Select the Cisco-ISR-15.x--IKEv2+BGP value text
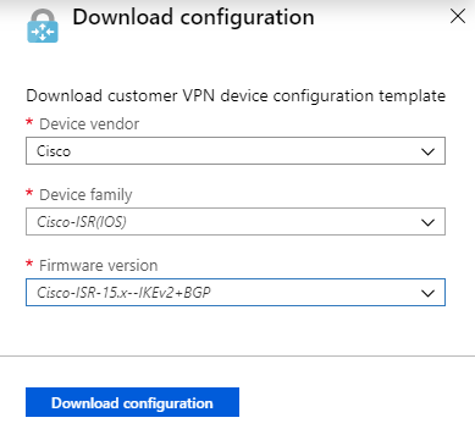Viewport: 475px width, 436px height. pos(124,293)
